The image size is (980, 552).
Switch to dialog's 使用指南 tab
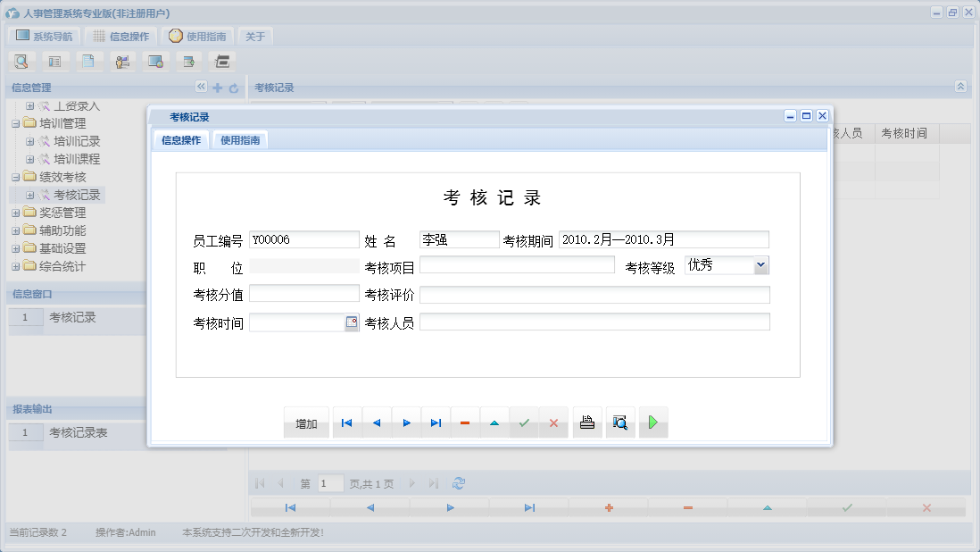pos(240,140)
